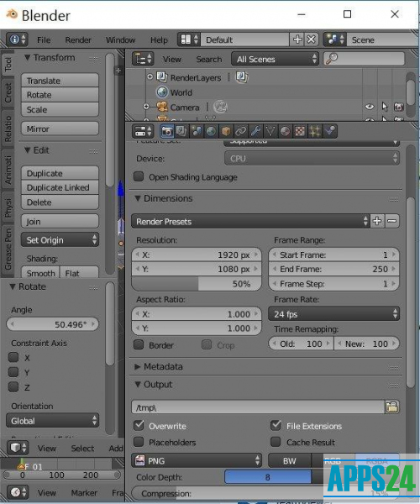Open the Object properties tab (orange cube)
Viewport: 420px width, 504px height.
pyautogui.click(x=226, y=131)
